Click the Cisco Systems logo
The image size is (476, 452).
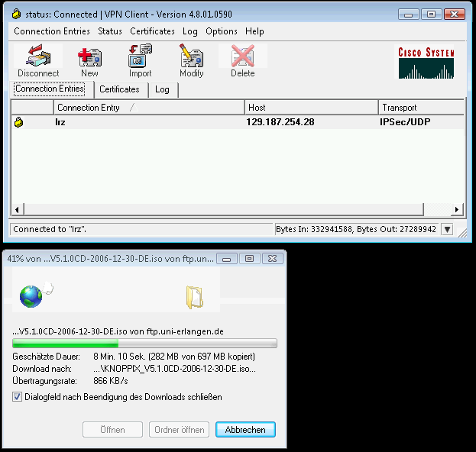426,62
